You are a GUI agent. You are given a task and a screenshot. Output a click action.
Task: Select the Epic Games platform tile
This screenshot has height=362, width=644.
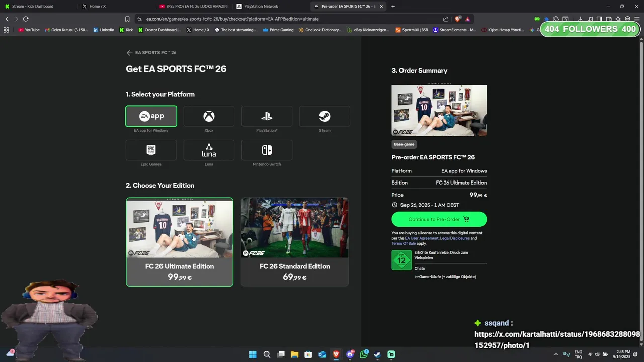tap(151, 150)
